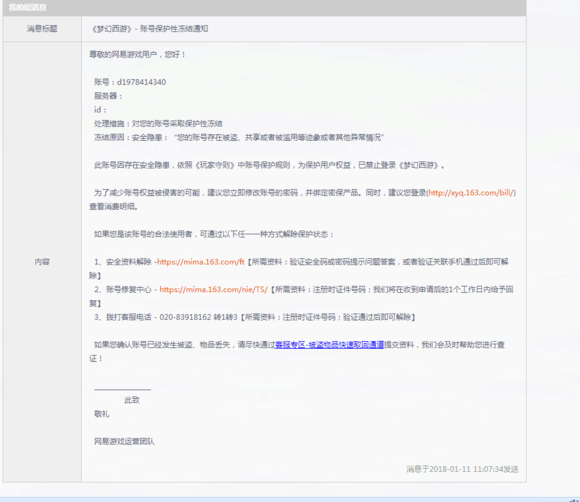The height and width of the screenshot is (502, 580).
Task: Click the 服务器 field line
Action: 108,96
